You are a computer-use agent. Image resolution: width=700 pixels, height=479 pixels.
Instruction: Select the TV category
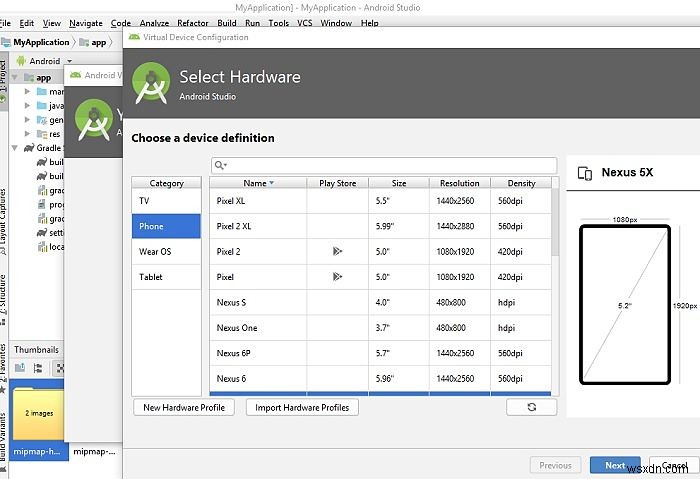click(166, 201)
